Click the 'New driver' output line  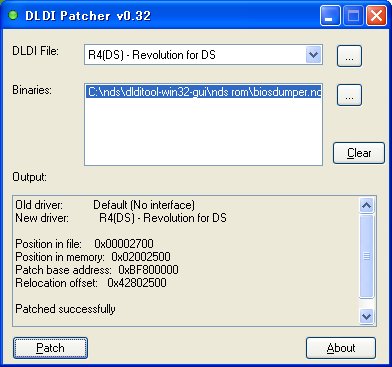click(121, 218)
